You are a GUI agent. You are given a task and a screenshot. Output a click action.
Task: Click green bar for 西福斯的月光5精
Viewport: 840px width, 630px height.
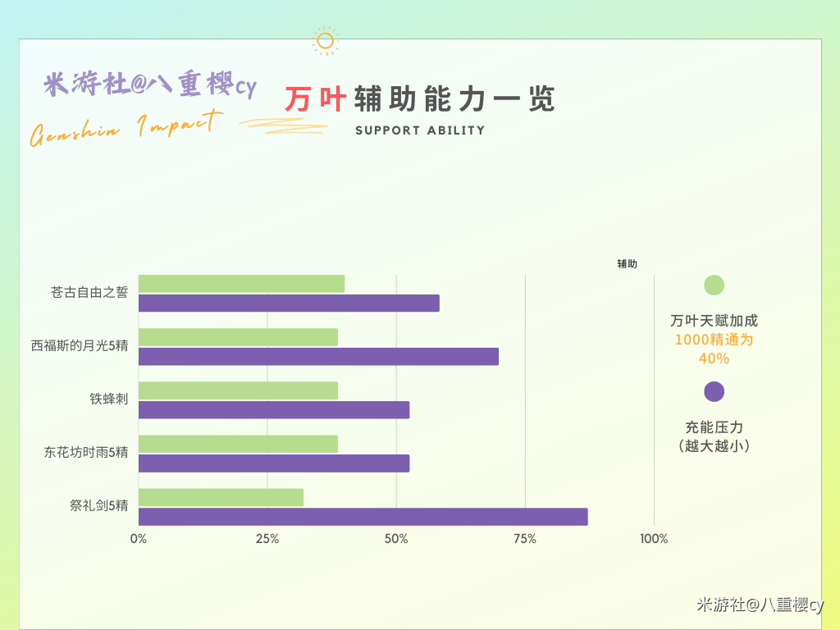tap(239, 337)
